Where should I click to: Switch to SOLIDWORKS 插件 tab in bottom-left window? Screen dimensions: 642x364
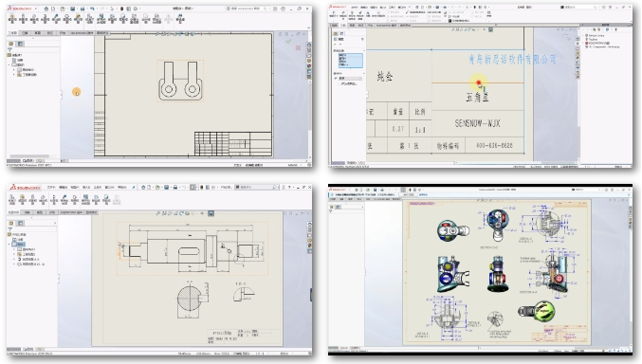click(x=71, y=212)
